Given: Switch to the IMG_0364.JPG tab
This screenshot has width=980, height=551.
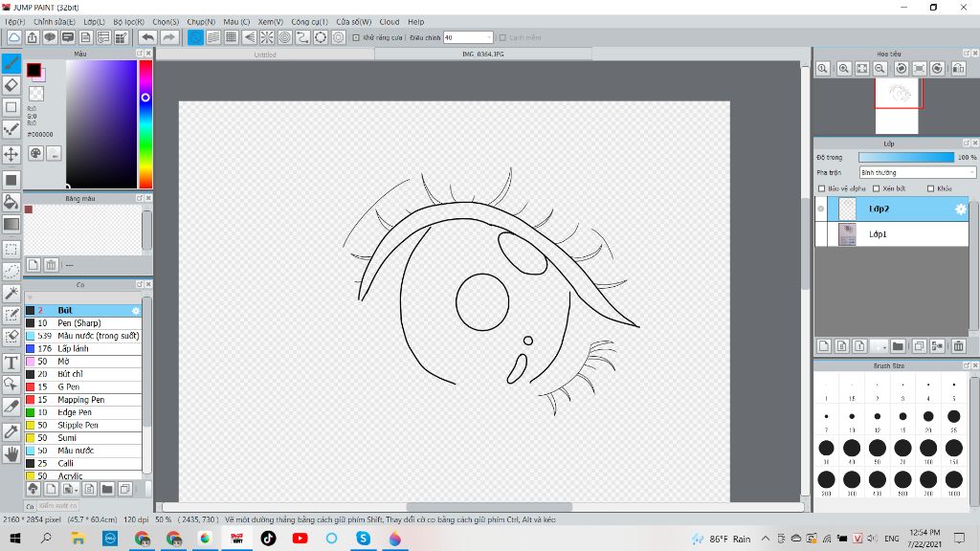Looking at the screenshot, I should [x=483, y=55].
